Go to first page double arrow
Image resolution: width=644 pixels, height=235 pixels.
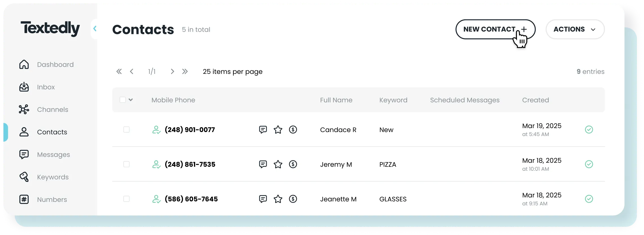point(119,72)
